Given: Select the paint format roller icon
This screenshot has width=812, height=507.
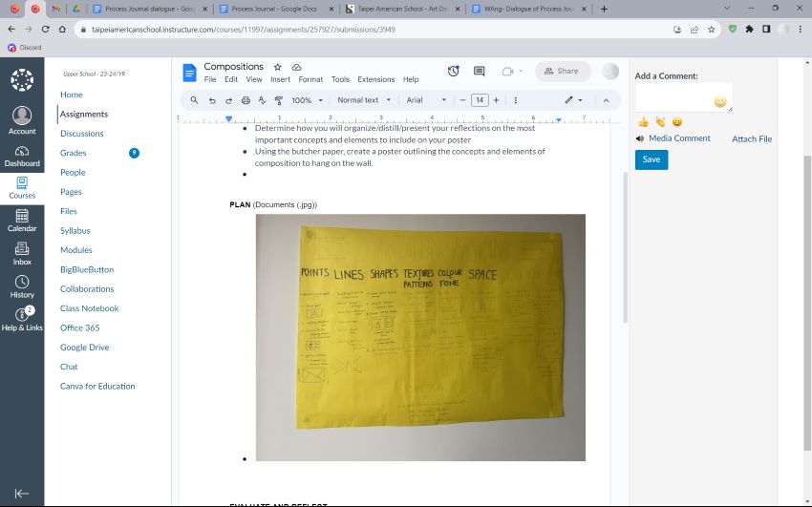Looking at the screenshot, I should 279,100.
